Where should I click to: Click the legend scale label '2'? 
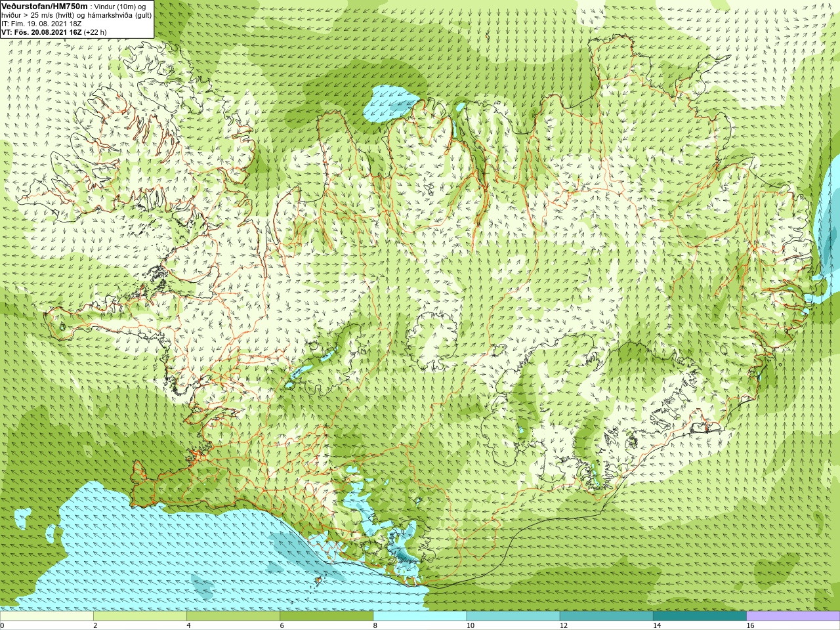(x=95, y=625)
